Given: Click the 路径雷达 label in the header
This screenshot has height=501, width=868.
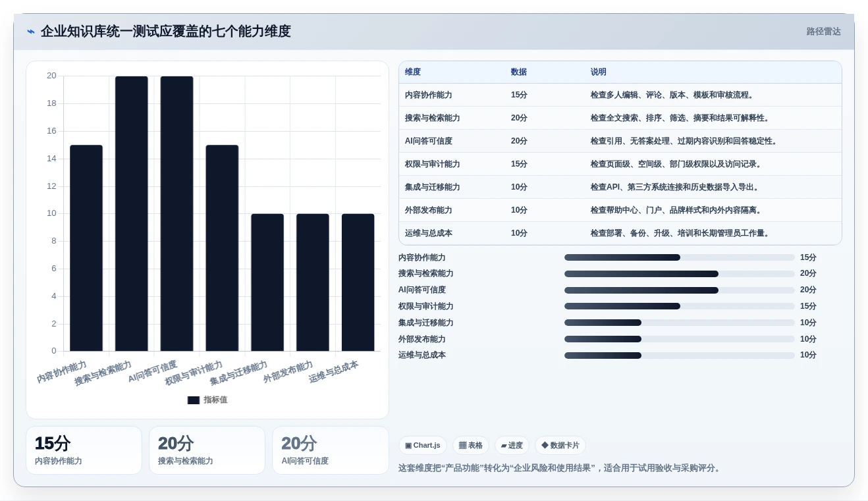Looking at the screenshot, I should click(824, 32).
